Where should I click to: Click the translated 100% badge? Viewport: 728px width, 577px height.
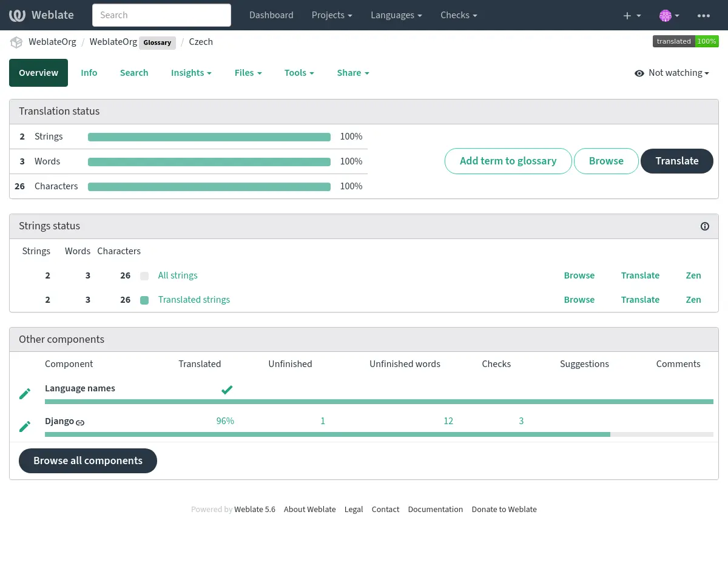686,41
